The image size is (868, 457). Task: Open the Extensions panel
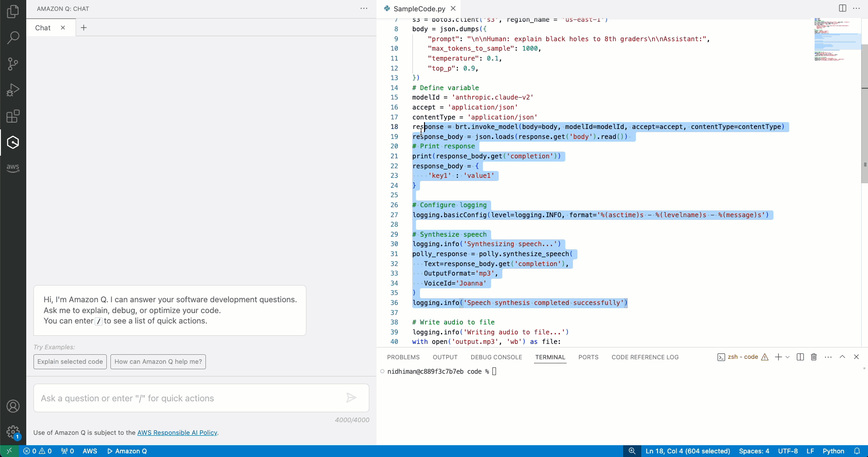coord(13,116)
